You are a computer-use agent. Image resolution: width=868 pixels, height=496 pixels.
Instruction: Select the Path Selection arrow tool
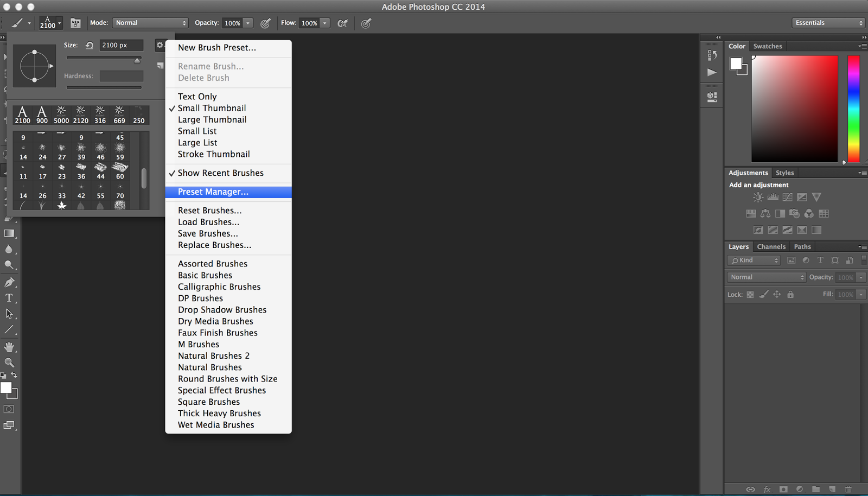click(x=9, y=314)
